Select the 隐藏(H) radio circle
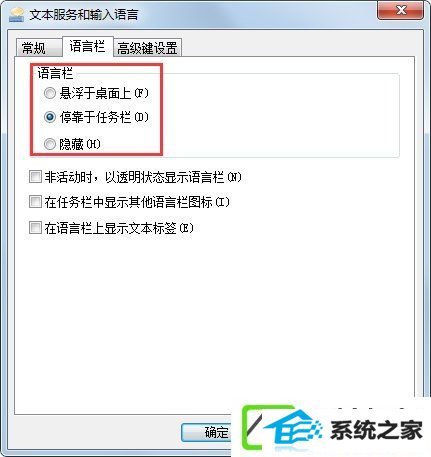This screenshot has width=431, height=457. [50, 144]
